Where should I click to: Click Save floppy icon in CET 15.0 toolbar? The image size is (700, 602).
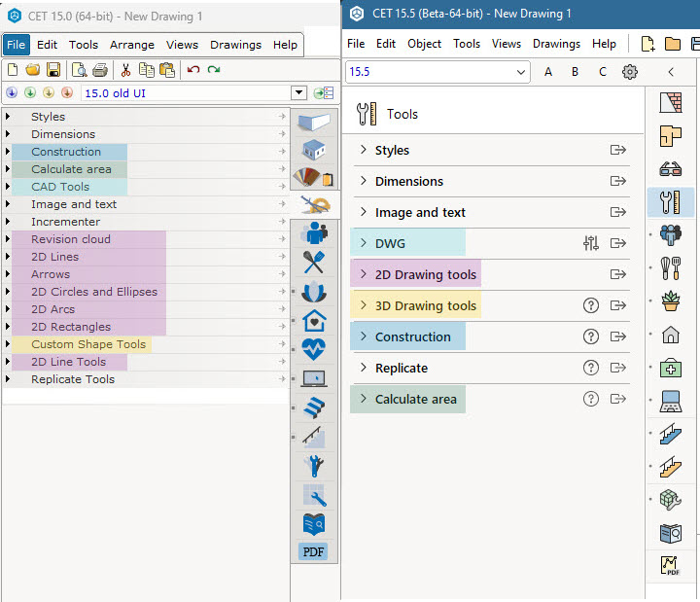pyautogui.click(x=53, y=70)
